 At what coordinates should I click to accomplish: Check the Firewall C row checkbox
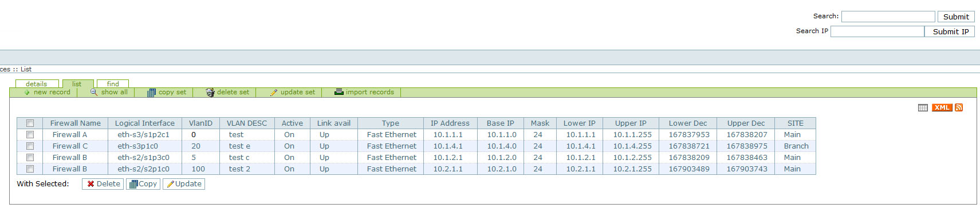tap(30, 146)
